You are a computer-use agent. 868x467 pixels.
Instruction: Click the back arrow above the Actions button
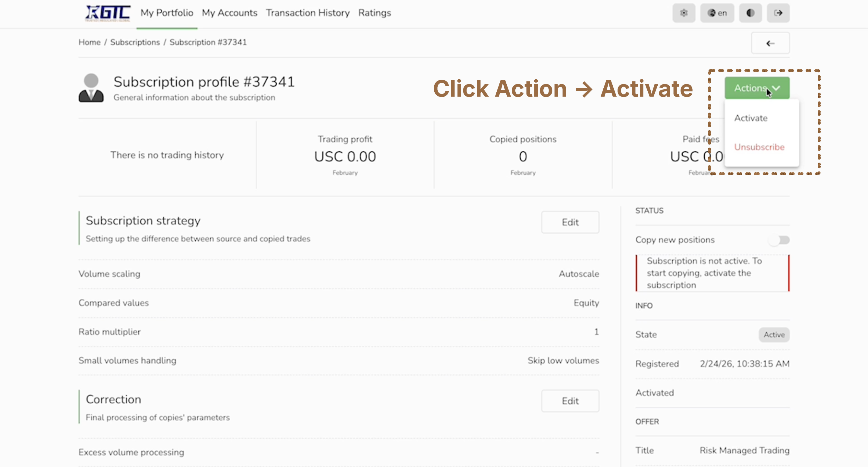771,43
